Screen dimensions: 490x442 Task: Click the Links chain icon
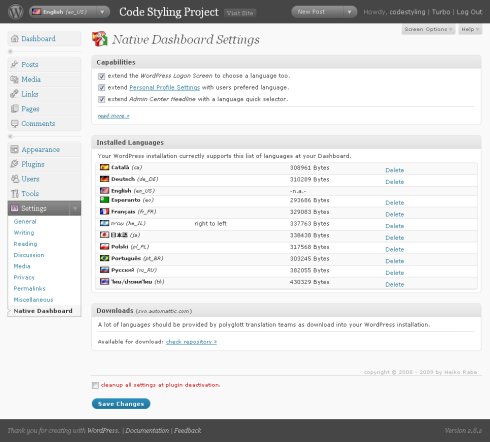[x=14, y=94]
